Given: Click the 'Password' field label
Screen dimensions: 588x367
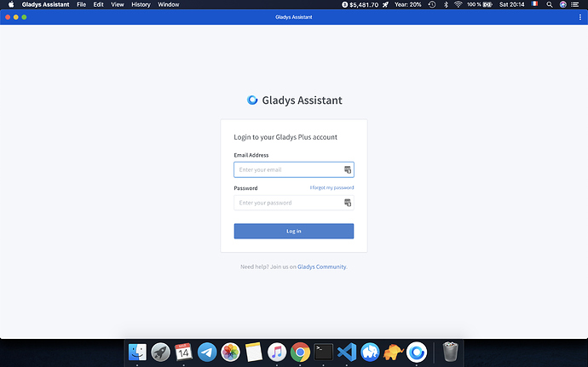Looking at the screenshot, I should click(245, 188).
